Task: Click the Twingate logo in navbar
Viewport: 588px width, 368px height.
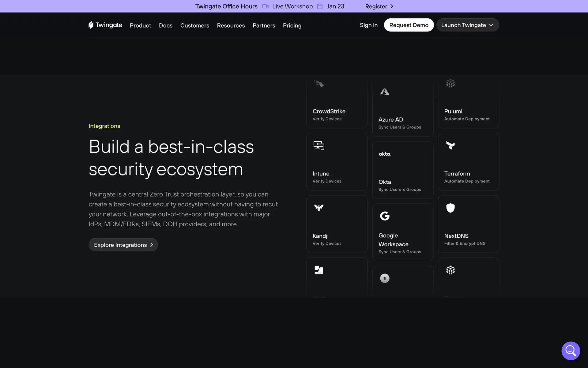Action: pos(105,25)
